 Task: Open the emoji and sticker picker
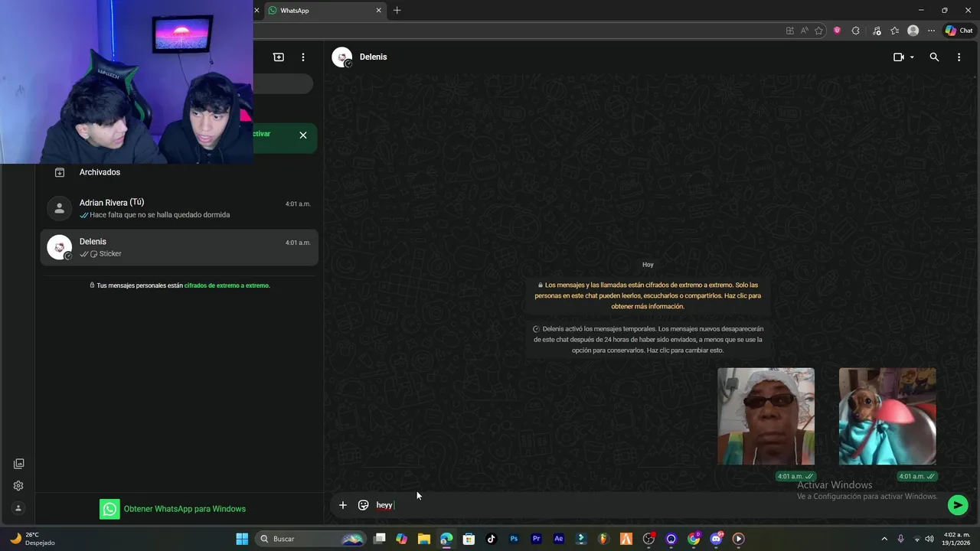click(x=364, y=505)
